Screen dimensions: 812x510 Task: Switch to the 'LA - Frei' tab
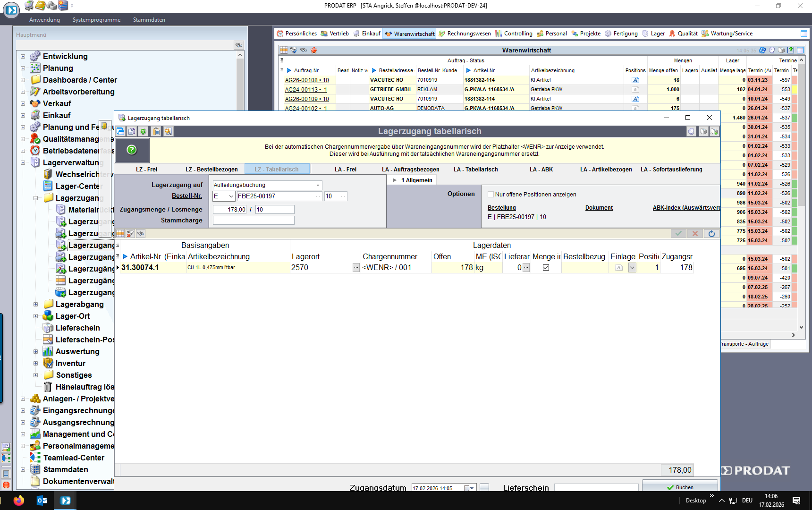click(345, 170)
